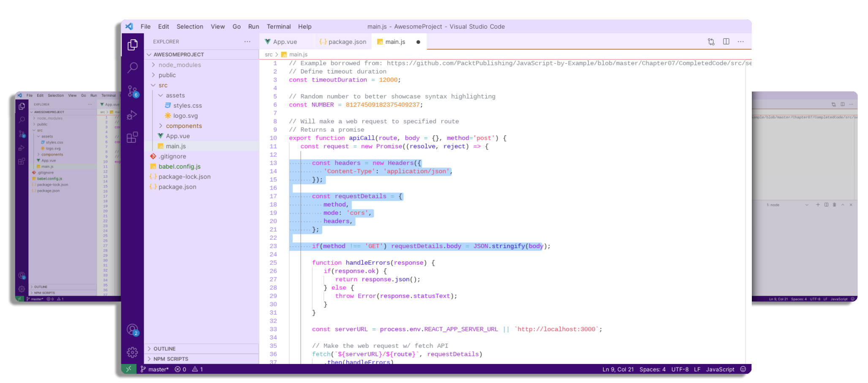
Task: Click the JavaScript language mode in the front window's status bar
Action: (x=720, y=369)
